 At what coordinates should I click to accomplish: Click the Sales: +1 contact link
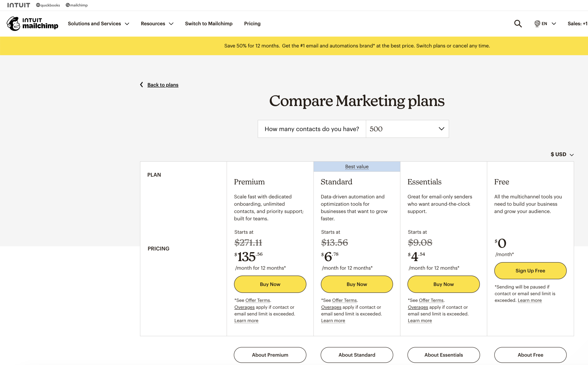tap(578, 23)
